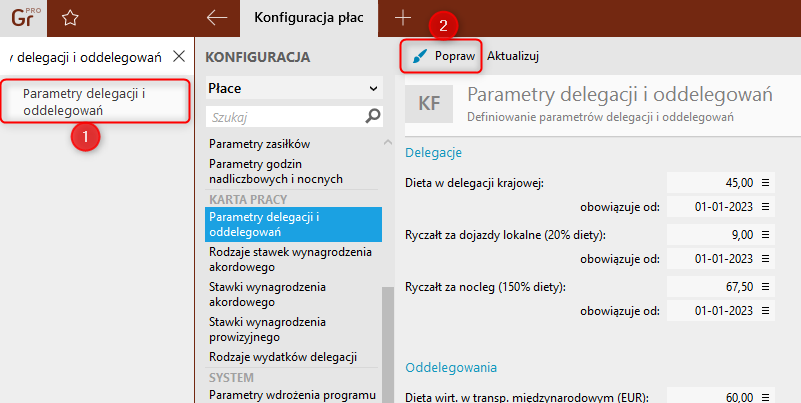Image resolution: width=801 pixels, height=403 pixels.
Task: Click the magnifier search icon
Action: point(374,117)
